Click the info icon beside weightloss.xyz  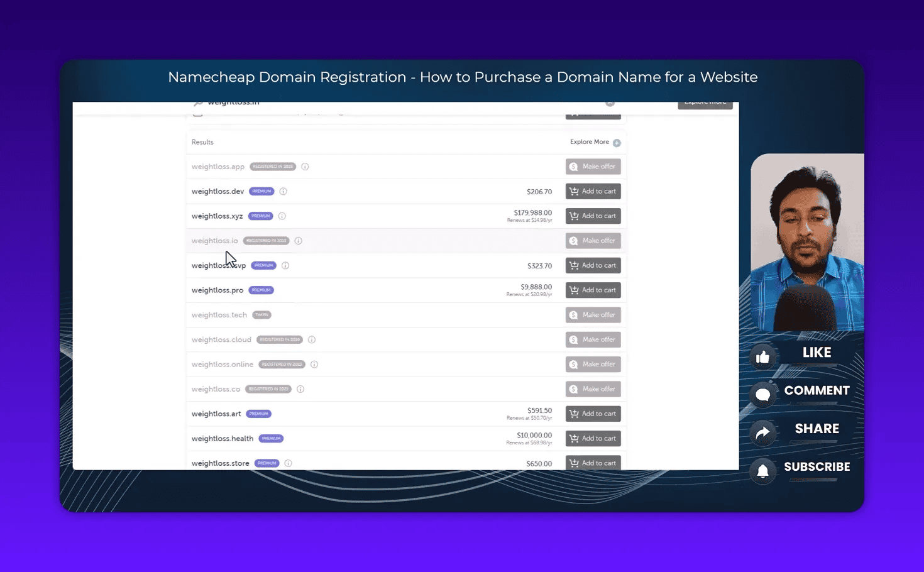[x=282, y=216]
